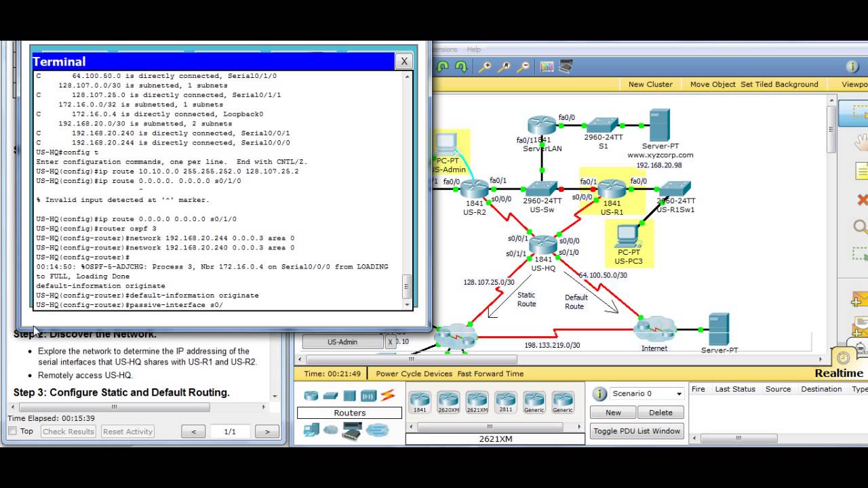Click Power Cycle Devices
Viewport: 868px width, 488px height.
[x=415, y=373]
